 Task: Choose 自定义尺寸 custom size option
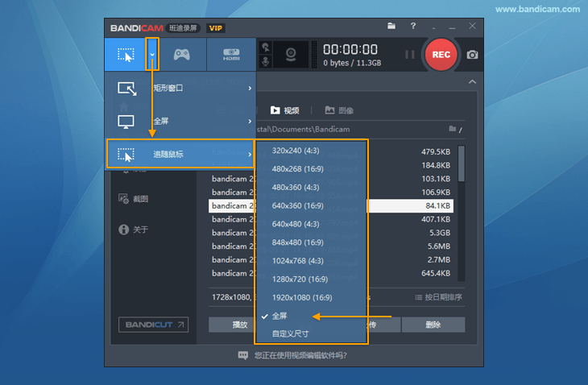pyautogui.click(x=311, y=333)
